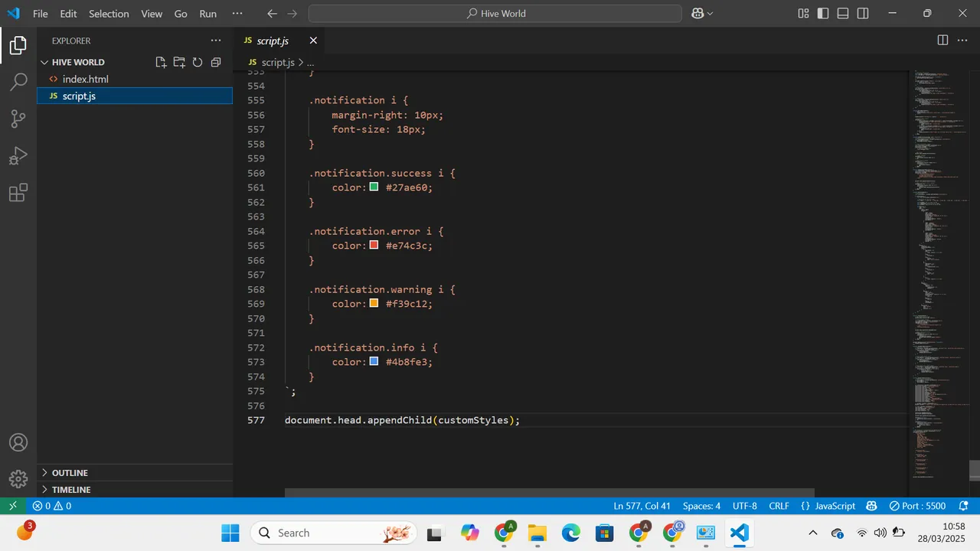The height and width of the screenshot is (551, 980).
Task: Collapse all folders in Explorer
Action: [x=216, y=62]
